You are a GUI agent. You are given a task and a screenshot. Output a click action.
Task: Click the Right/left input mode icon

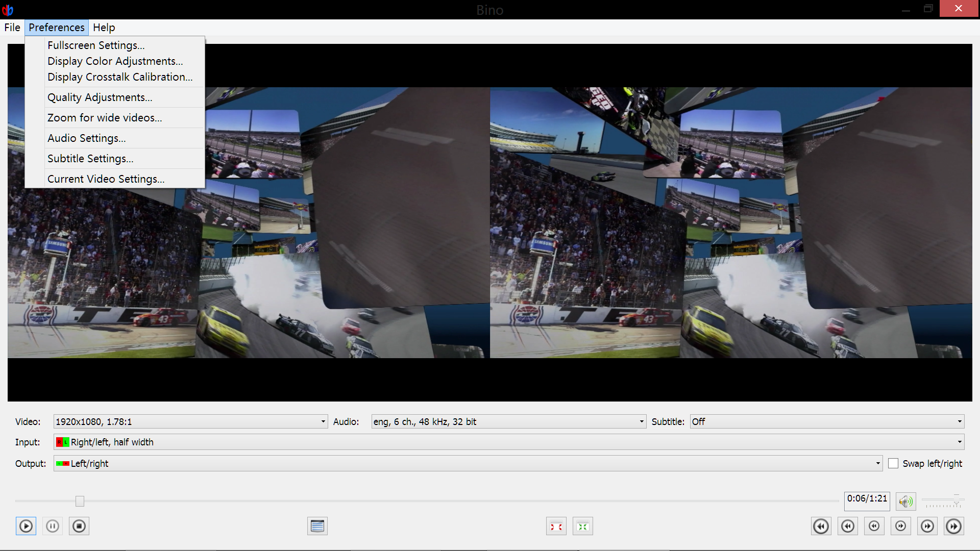coord(62,442)
